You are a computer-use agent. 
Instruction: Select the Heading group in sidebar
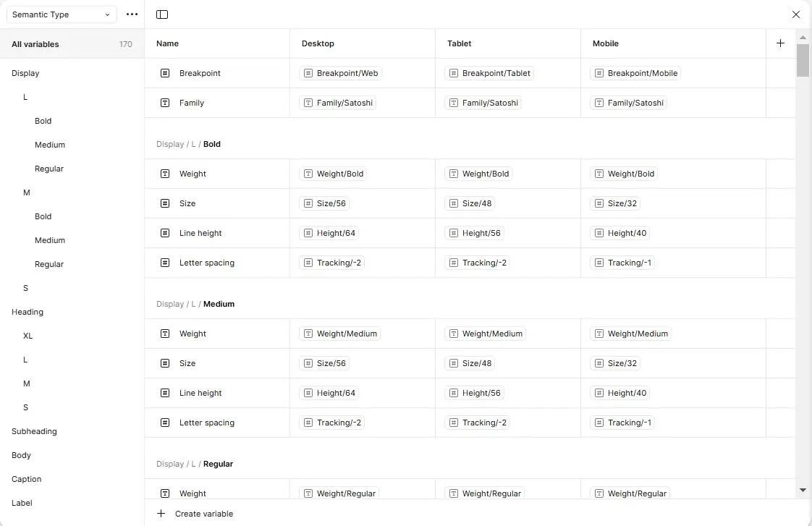point(28,312)
